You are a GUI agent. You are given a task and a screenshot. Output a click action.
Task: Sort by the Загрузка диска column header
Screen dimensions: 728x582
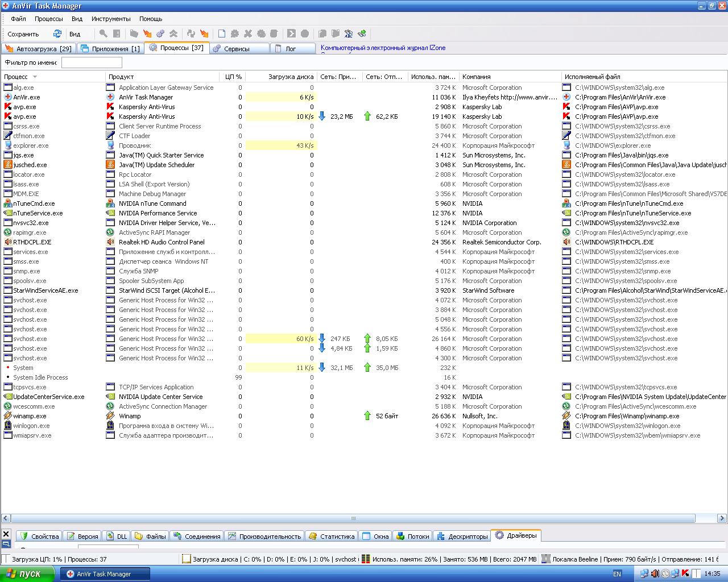coord(281,77)
